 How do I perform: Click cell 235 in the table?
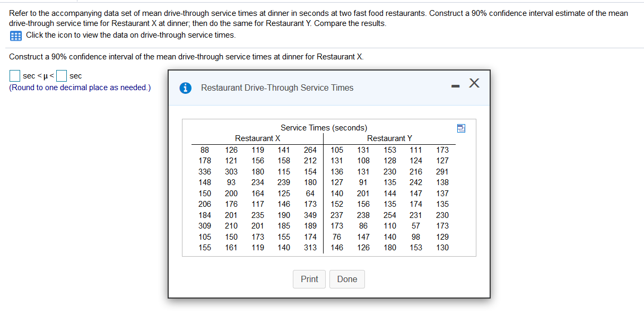[258, 215]
